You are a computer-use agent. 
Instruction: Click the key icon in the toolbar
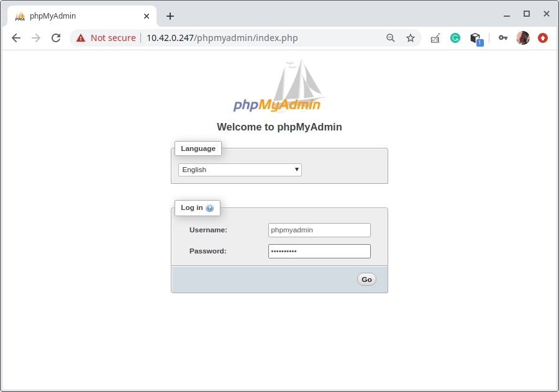[x=502, y=38]
